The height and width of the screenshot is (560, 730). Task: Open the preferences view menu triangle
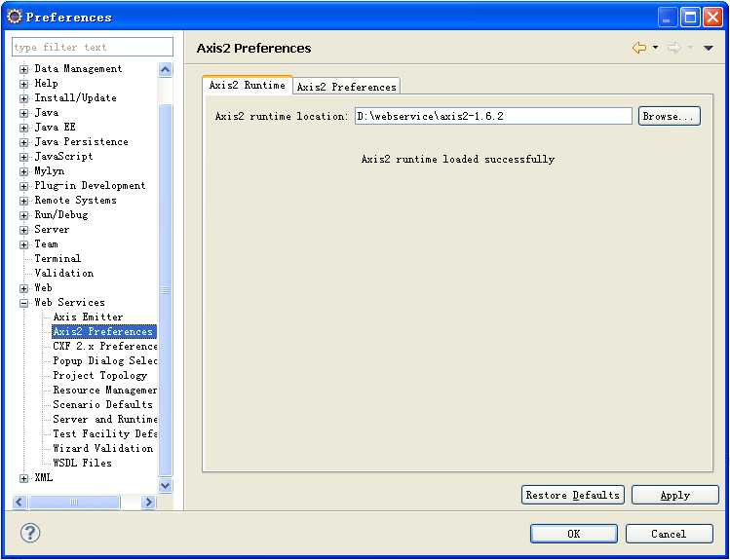709,48
